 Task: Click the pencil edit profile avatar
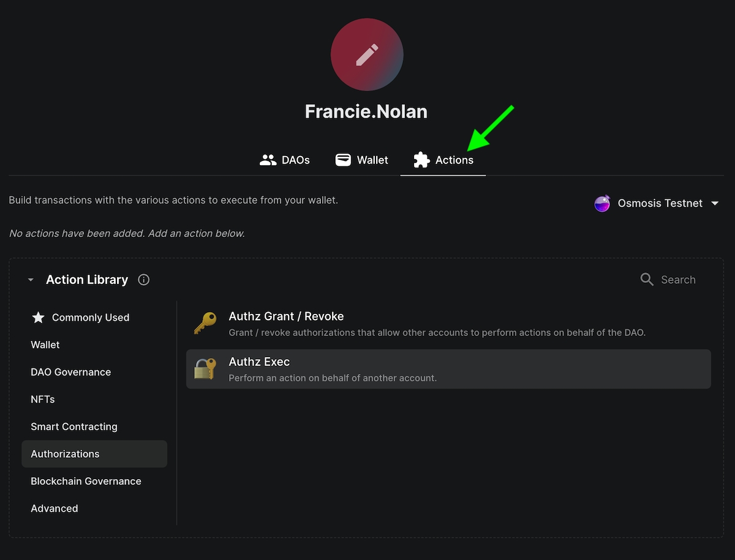(367, 55)
